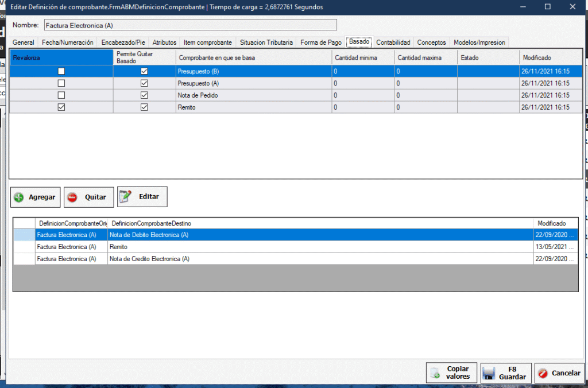
Task: Go to the Modelos/Impresion tab
Action: (479, 42)
